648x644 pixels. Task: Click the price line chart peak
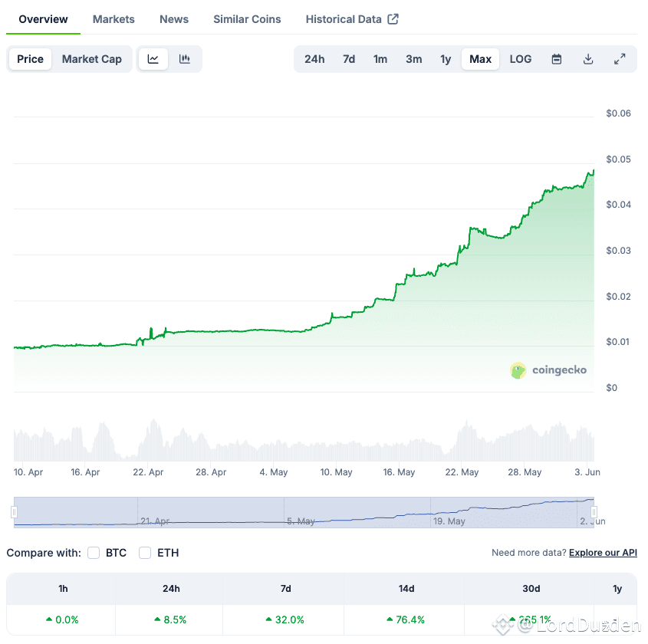coord(594,171)
